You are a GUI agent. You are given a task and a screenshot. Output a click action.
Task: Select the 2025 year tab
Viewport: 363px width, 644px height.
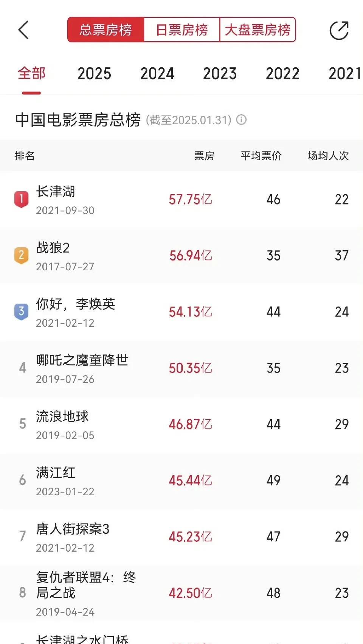click(95, 73)
